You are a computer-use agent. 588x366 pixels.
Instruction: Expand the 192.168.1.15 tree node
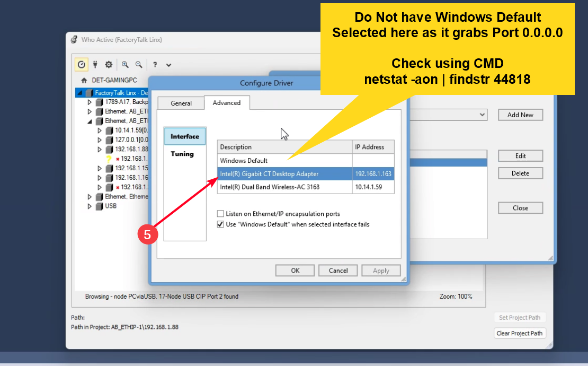tap(100, 168)
